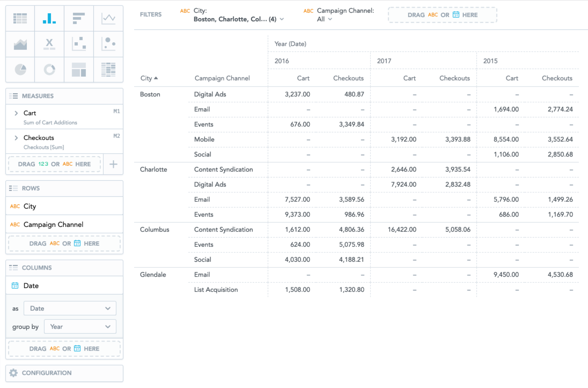Viewport: 588px width, 388px height.
Task: Expand the Cart measure details
Action: (x=16, y=113)
